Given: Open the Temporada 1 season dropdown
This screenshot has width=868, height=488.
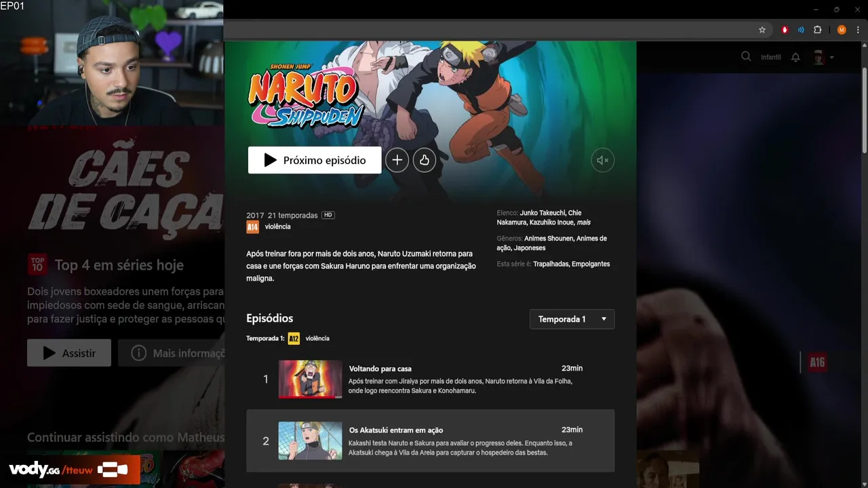Looking at the screenshot, I should pos(572,319).
